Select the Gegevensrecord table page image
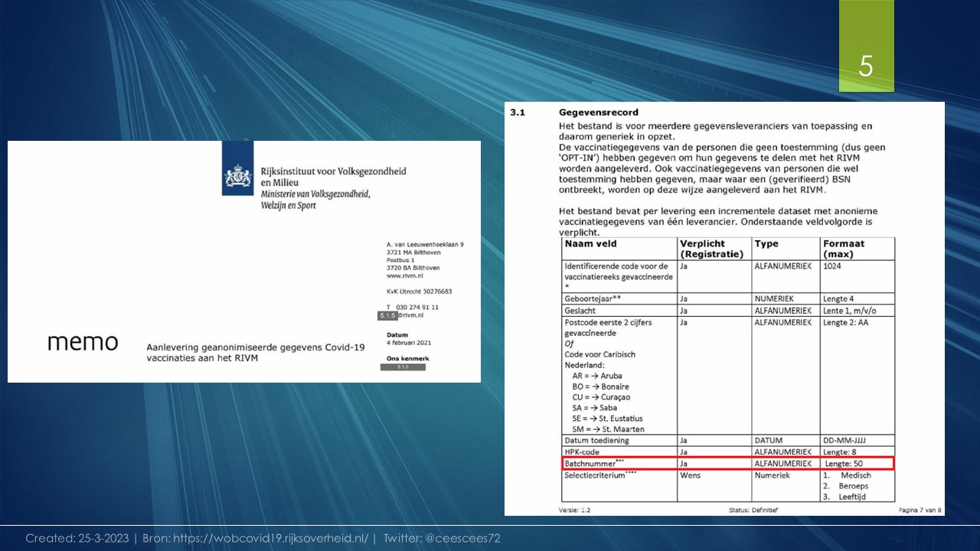This screenshot has height=551, width=980. (x=724, y=308)
